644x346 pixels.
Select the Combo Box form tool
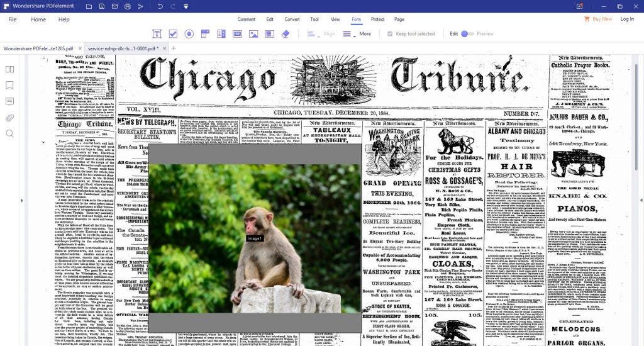(205, 34)
